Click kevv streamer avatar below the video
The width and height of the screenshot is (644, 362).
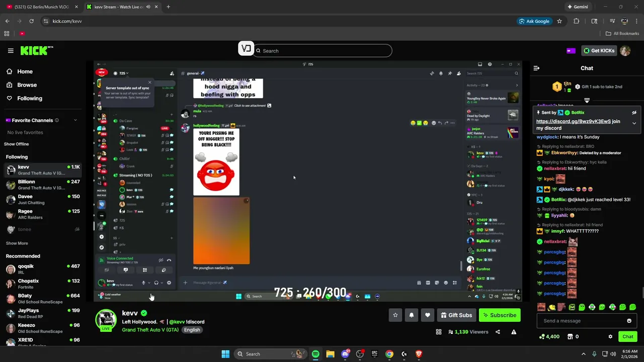pos(106,320)
